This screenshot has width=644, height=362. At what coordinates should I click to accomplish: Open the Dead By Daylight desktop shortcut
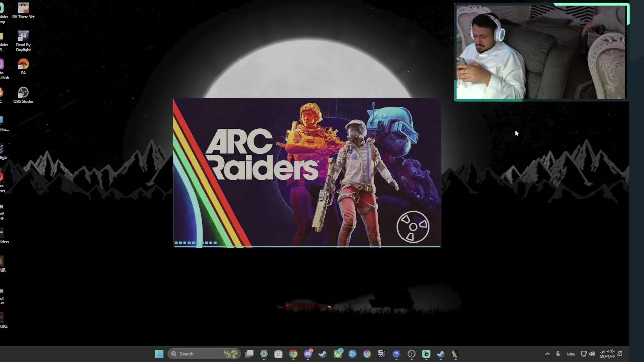tap(23, 41)
